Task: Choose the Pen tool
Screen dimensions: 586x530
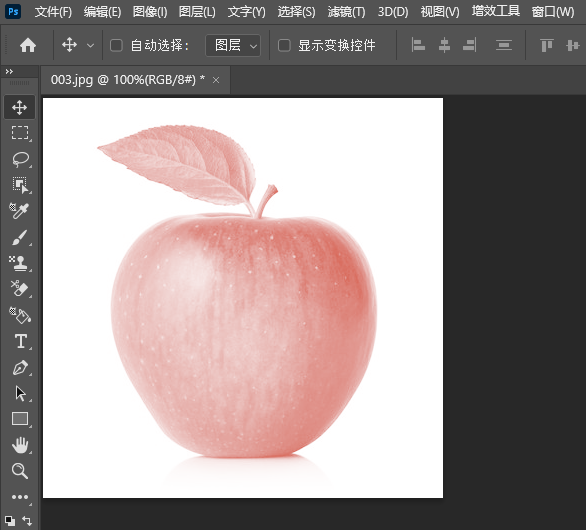Action: 20,367
